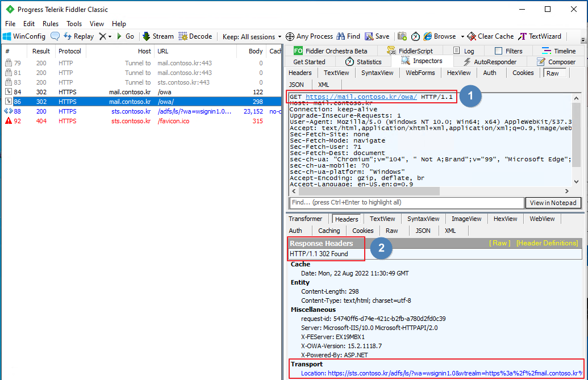This screenshot has width=588, height=380.
Task: Open the Help menu
Action: (119, 24)
